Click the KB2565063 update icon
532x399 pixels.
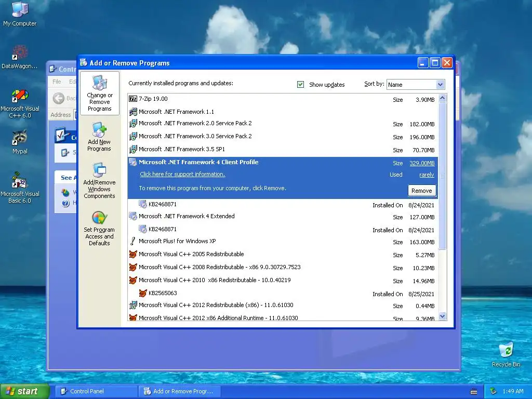[x=143, y=293]
